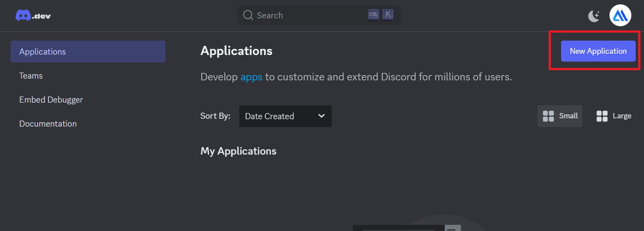Click into the Search field

click(x=320, y=15)
